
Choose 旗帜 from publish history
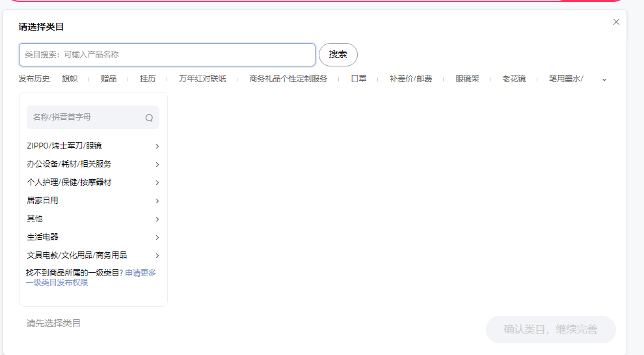point(70,79)
